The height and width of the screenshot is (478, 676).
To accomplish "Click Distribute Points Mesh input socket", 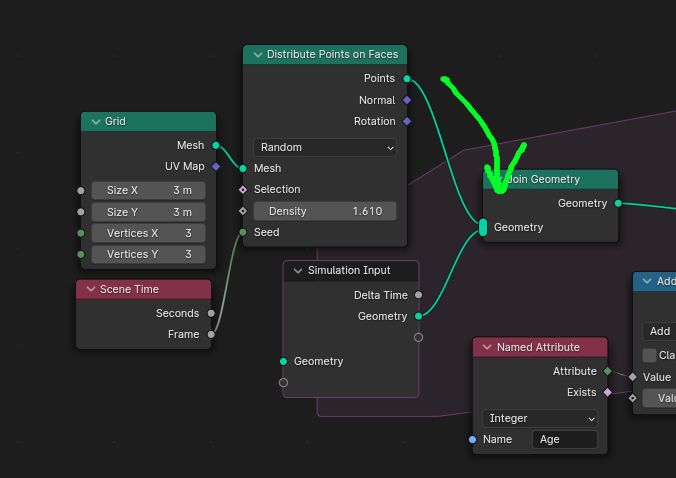I will (x=243, y=169).
